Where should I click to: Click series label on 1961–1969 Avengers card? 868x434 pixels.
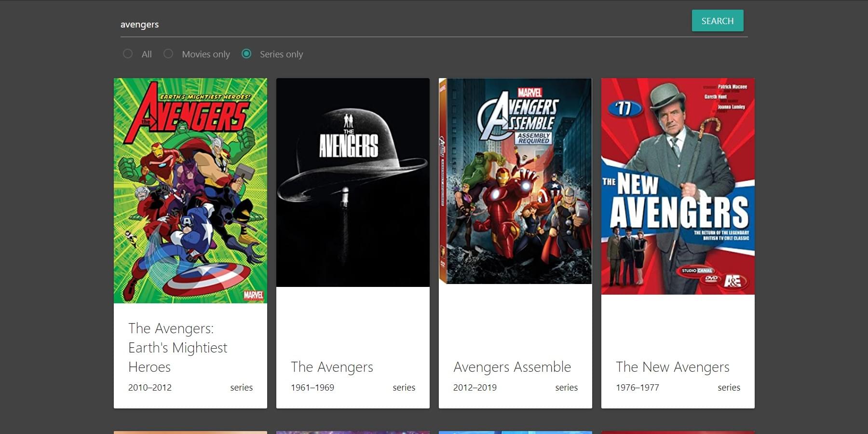point(404,387)
